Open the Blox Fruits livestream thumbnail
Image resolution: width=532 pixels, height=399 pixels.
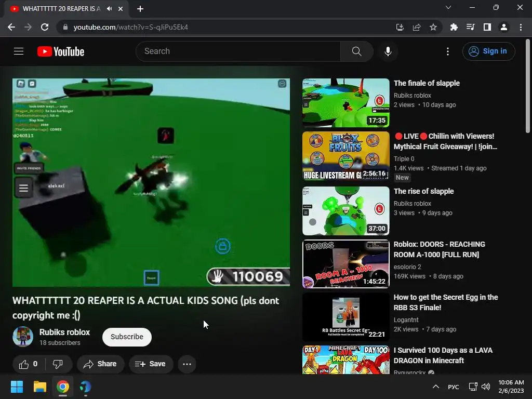(x=345, y=156)
